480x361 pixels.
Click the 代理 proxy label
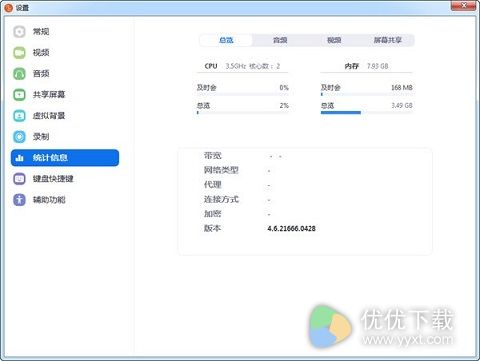coord(213,185)
